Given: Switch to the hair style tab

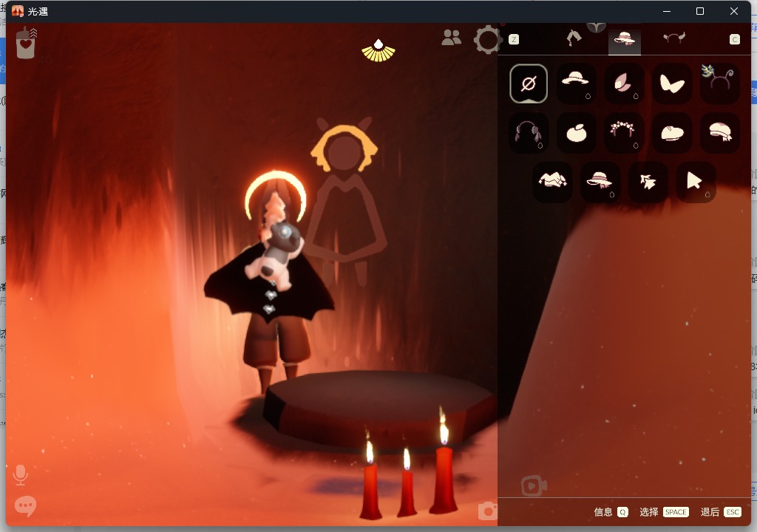Looking at the screenshot, I should (x=574, y=39).
